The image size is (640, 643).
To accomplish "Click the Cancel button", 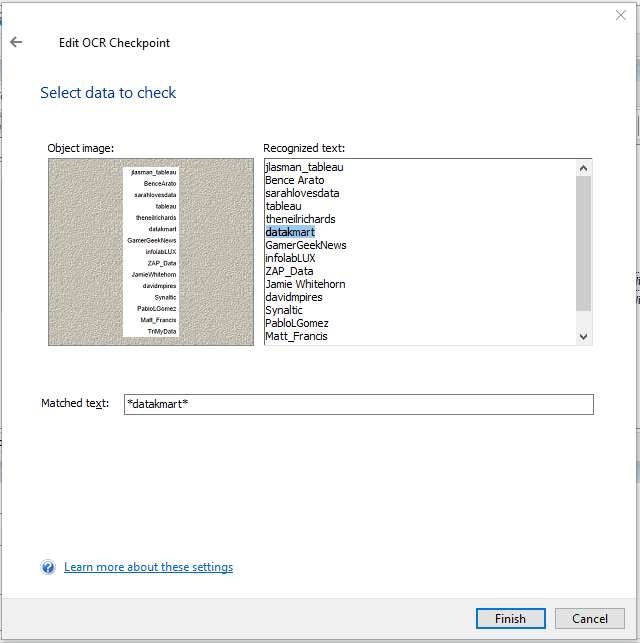I will 590,618.
